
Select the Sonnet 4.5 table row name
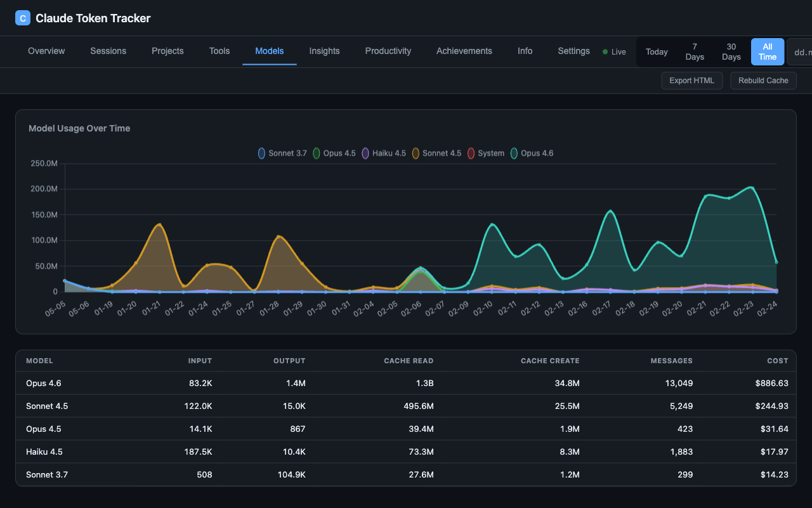(47, 406)
